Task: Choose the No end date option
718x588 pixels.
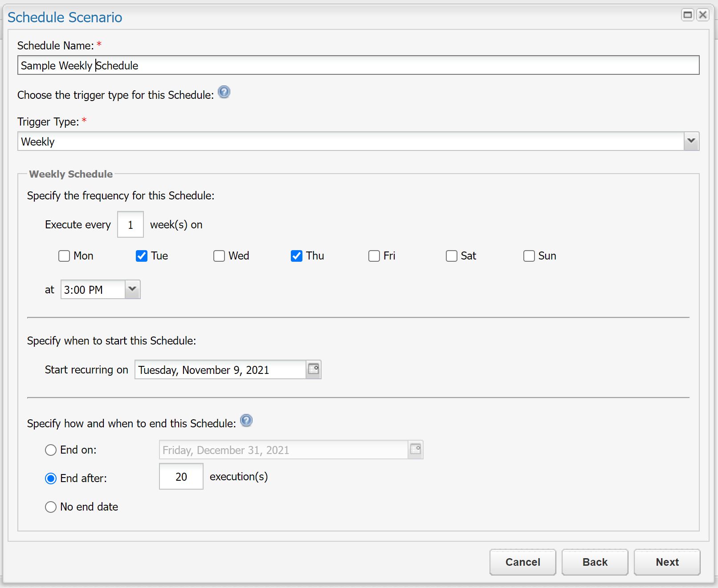Action: (x=51, y=507)
